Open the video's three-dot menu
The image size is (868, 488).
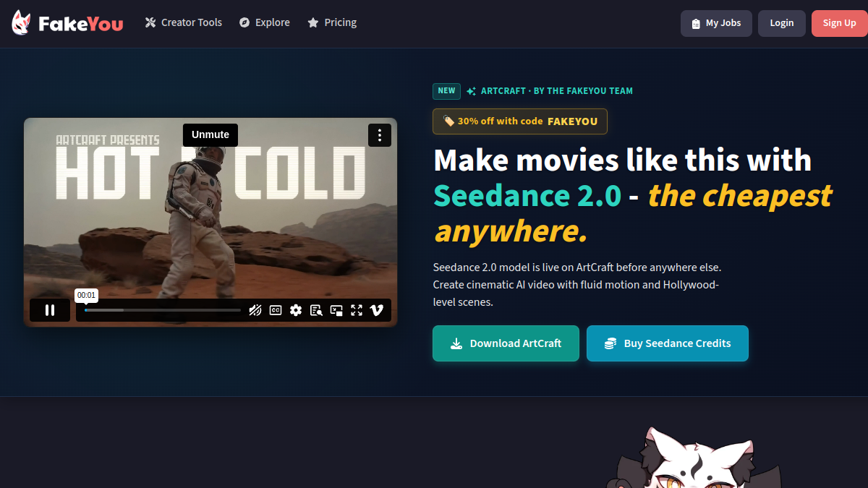tap(380, 135)
